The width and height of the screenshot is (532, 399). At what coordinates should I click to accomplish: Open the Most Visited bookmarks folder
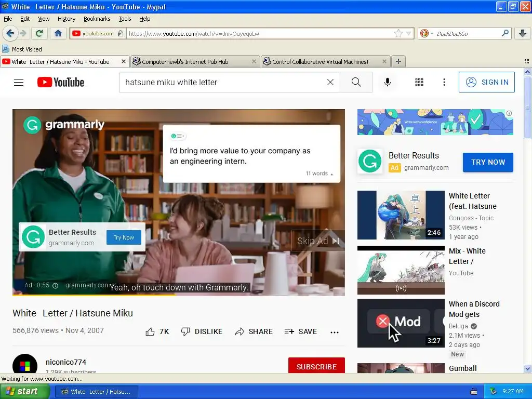coord(22,49)
